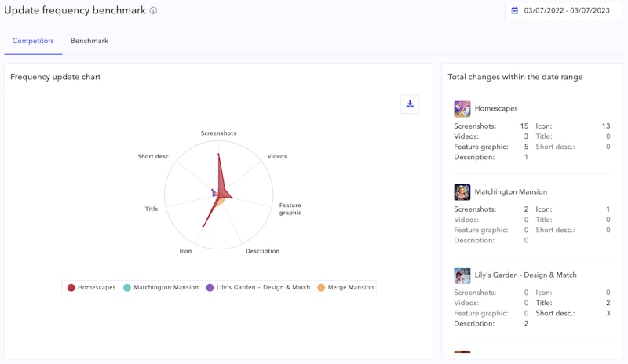The image size is (628, 364).
Task: Toggle Merge Mansion series in legend
Action: pyautogui.click(x=345, y=287)
